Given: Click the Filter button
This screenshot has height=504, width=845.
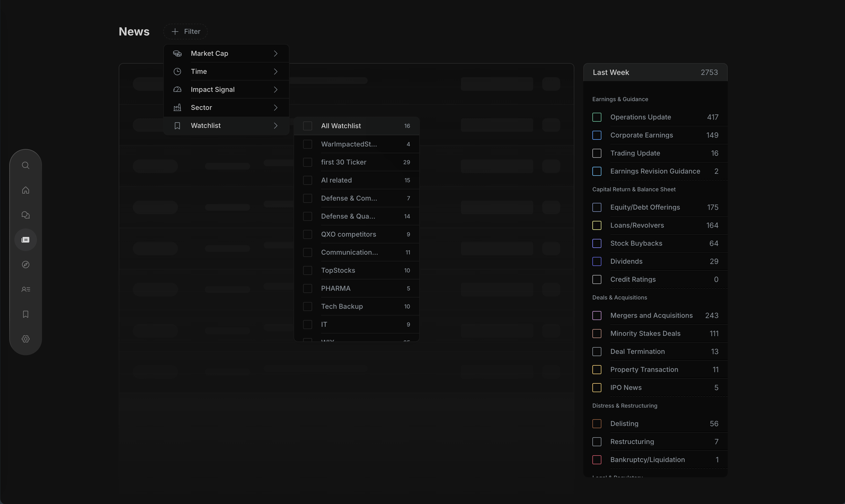Looking at the screenshot, I should pos(185,31).
